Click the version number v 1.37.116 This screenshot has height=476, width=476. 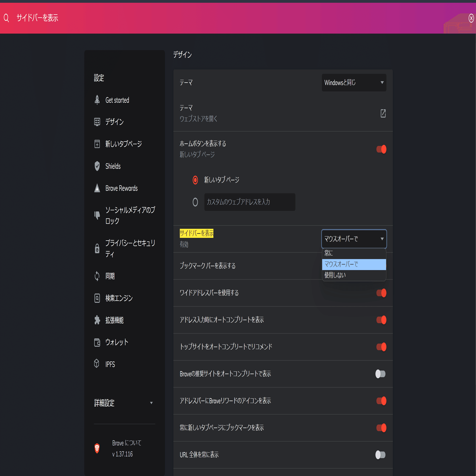click(x=123, y=454)
